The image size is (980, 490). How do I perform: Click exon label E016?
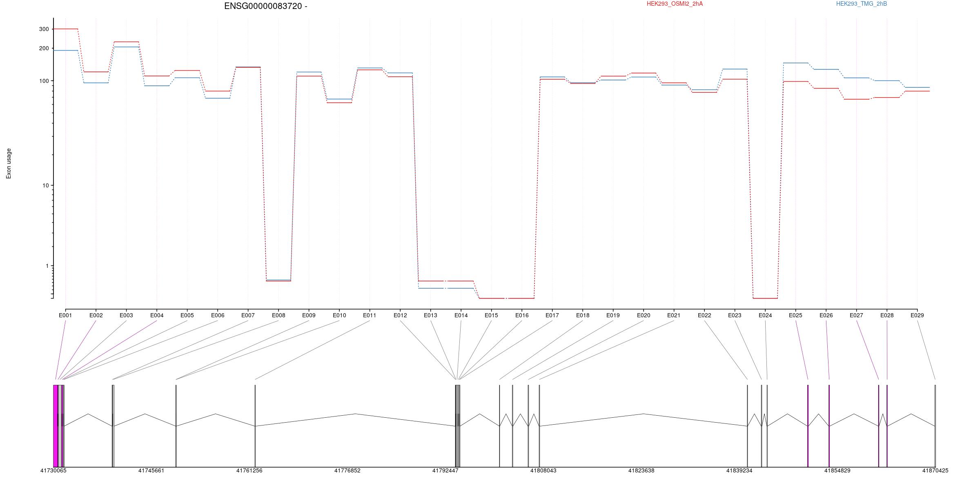522,315
